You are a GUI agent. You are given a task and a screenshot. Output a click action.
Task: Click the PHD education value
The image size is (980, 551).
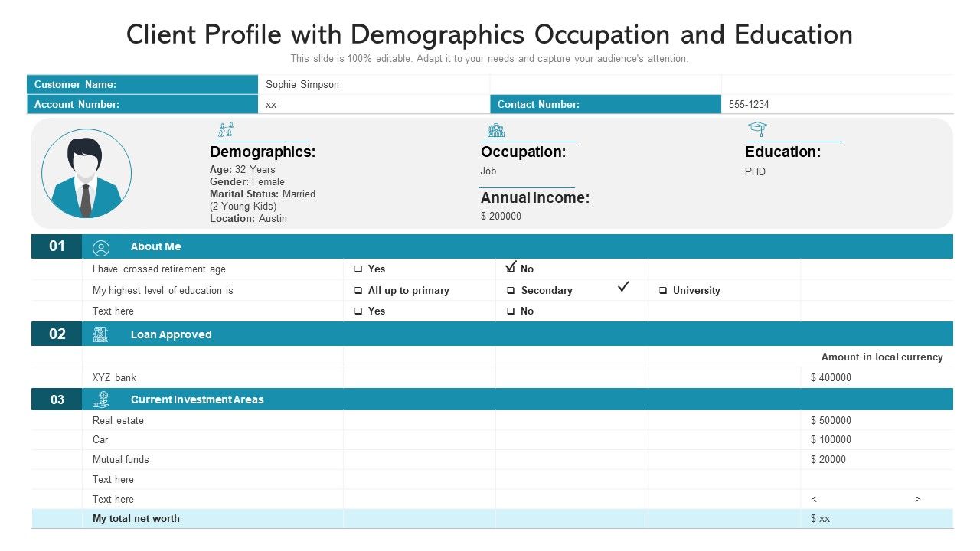755,172
